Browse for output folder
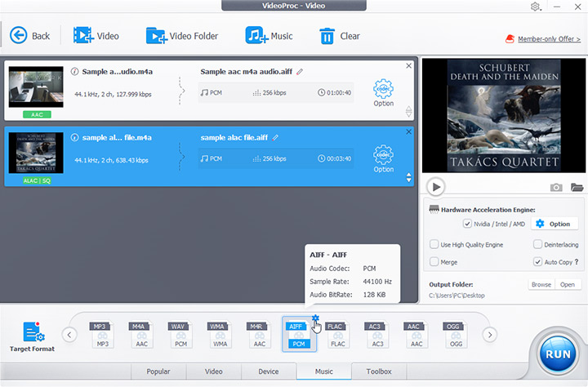The width and height of the screenshot is (588, 387). tap(541, 285)
